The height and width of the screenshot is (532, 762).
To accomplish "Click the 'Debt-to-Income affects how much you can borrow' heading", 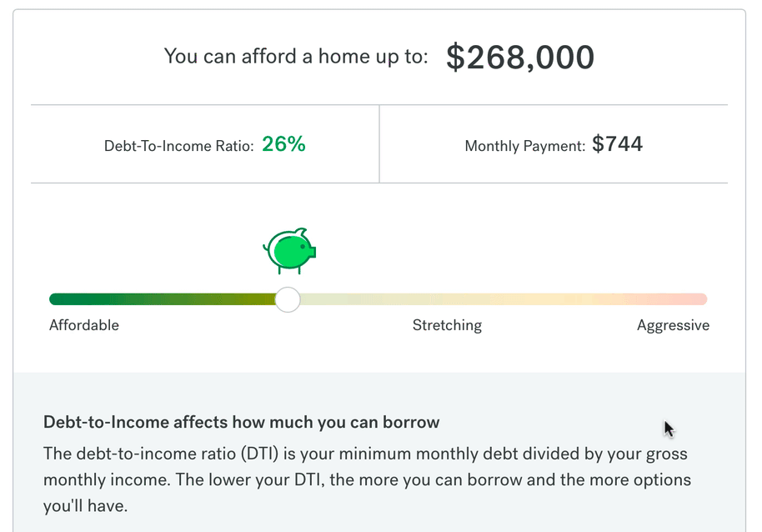I will point(242,422).
